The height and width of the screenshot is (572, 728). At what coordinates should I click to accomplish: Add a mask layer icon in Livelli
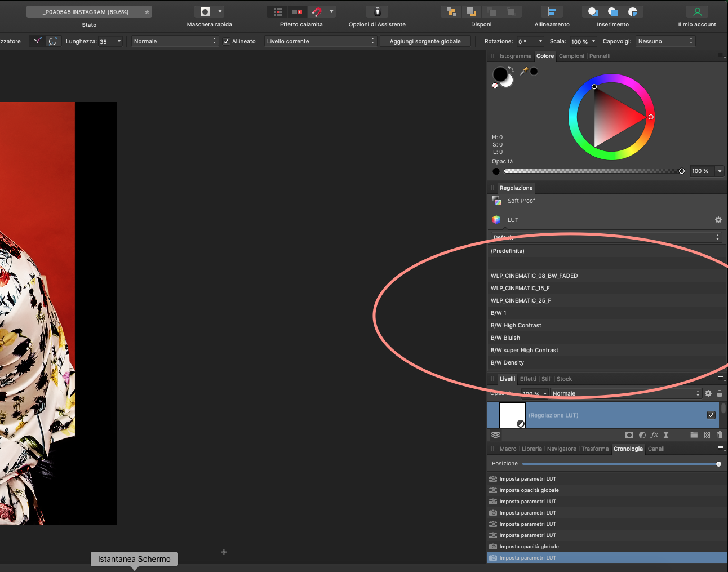pyautogui.click(x=629, y=435)
